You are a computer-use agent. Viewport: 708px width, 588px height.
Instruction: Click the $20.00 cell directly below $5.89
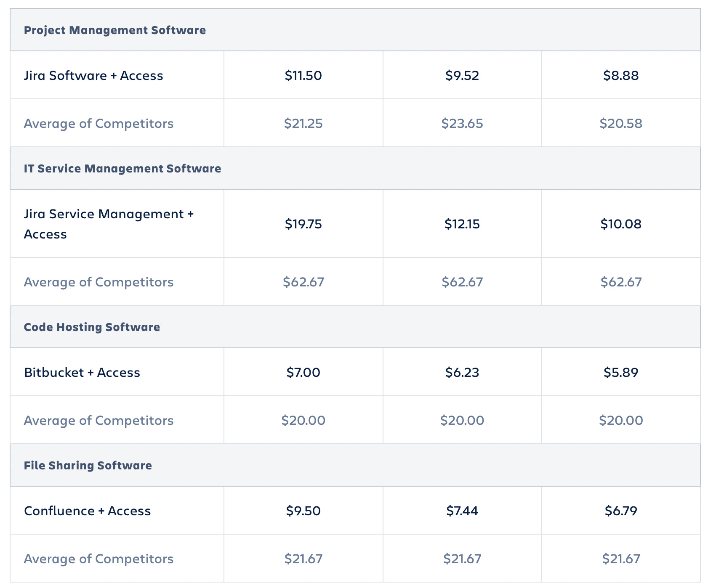pos(621,421)
